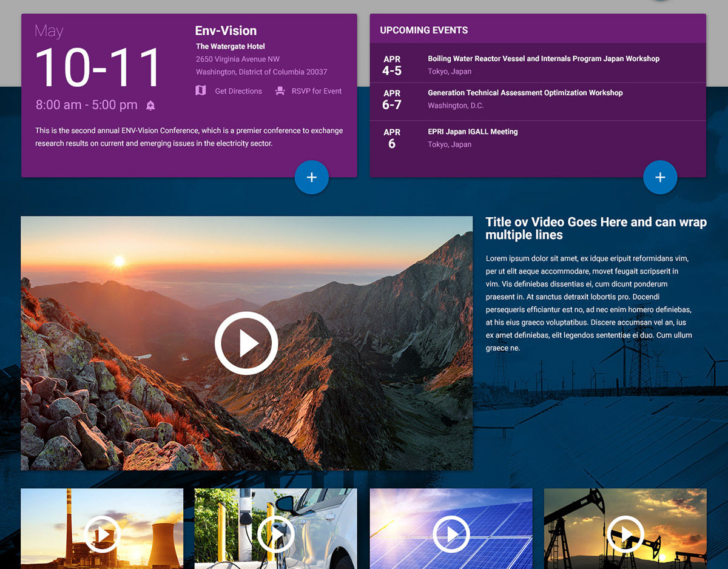Open the Env-Vision event title

click(x=226, y=31)
